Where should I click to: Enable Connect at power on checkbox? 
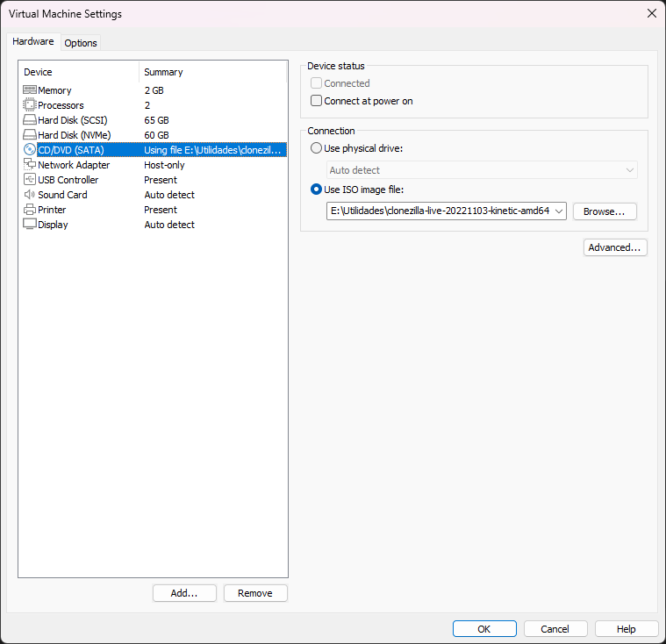tap(317, 101)
